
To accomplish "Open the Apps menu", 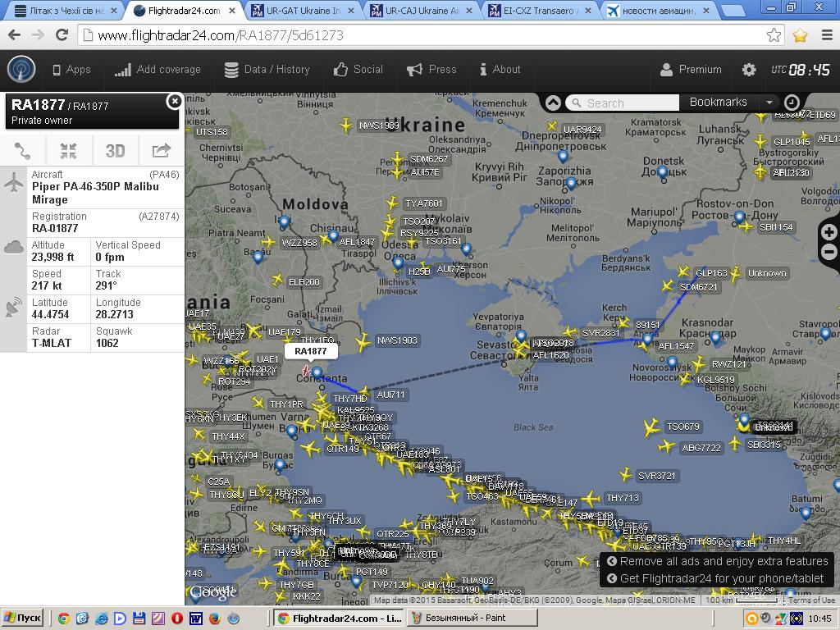I will (x=71, y=70).
